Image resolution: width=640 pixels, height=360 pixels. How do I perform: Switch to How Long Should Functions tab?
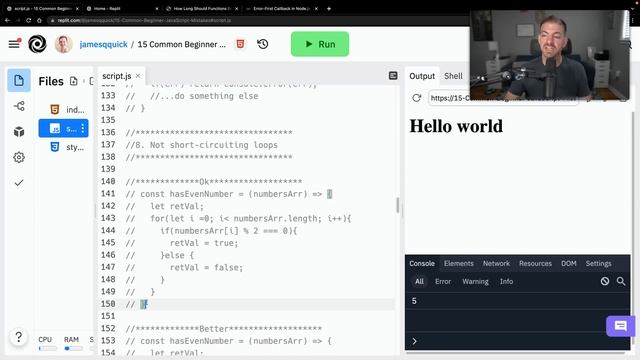202,8
